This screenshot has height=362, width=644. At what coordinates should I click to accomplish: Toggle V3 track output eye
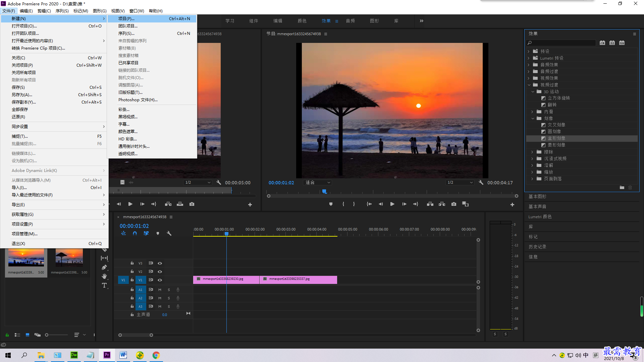pyautogui.click(x=160, y=263)
